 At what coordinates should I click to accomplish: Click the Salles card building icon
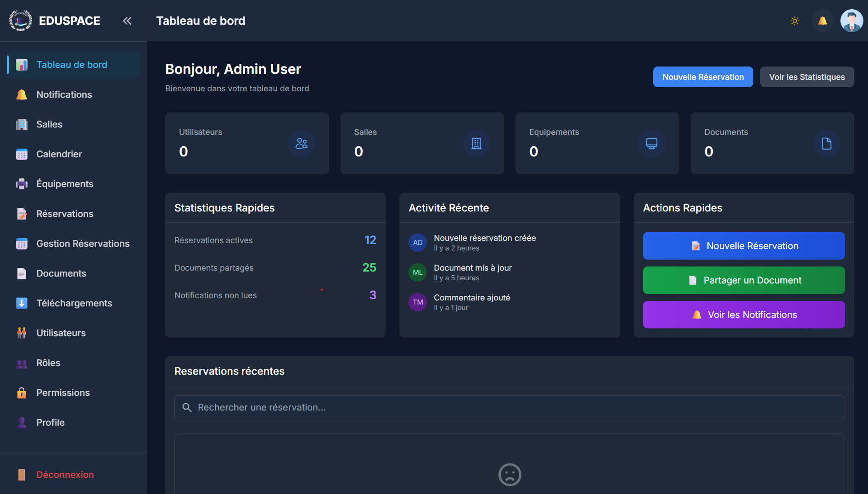[x=476, y=144]
